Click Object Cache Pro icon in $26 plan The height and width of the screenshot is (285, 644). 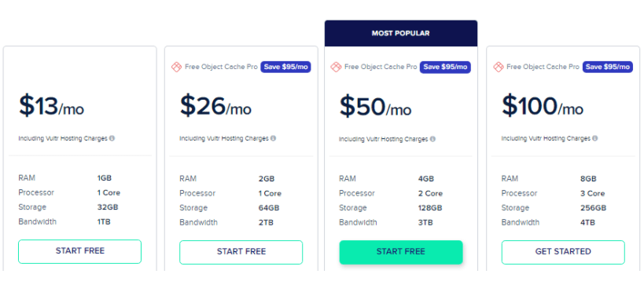(176, 67)
